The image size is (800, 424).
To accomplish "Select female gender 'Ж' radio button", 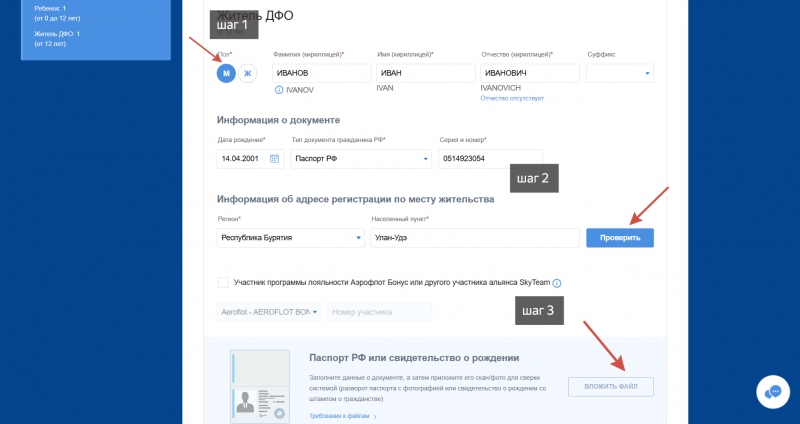I will [x=247, y=73].
